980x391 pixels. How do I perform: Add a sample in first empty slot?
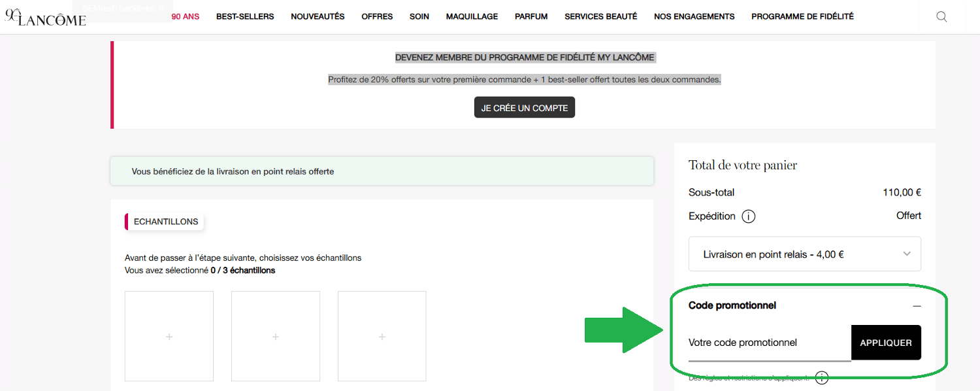[x=169, y=337]
